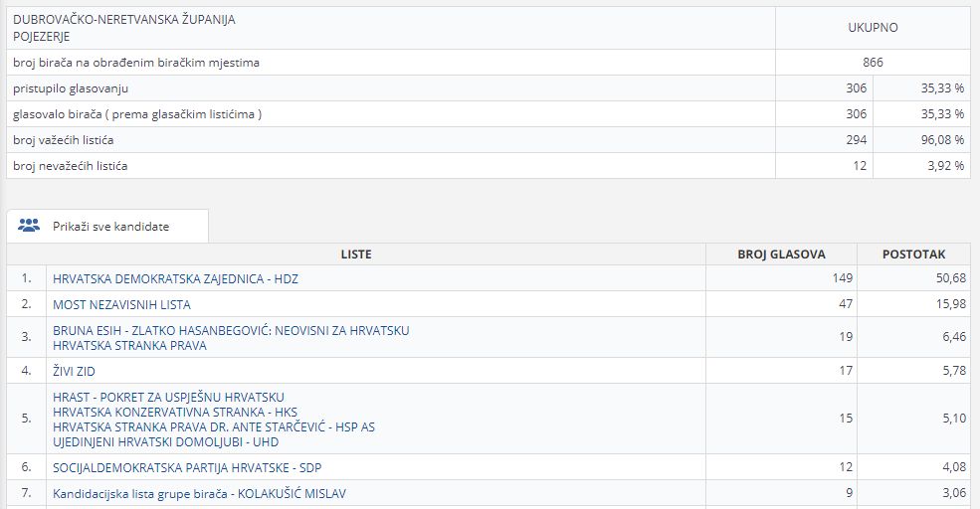The width and height of the screenshot is (980, 509).
Task: Click the HDZ vote count 149
Action: pyautogui.click(x=842, y=279)
